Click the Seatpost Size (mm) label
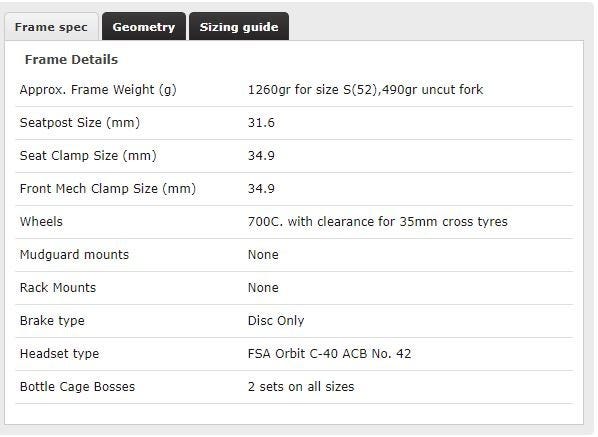598x437 pixels. [x=80, y=123]
